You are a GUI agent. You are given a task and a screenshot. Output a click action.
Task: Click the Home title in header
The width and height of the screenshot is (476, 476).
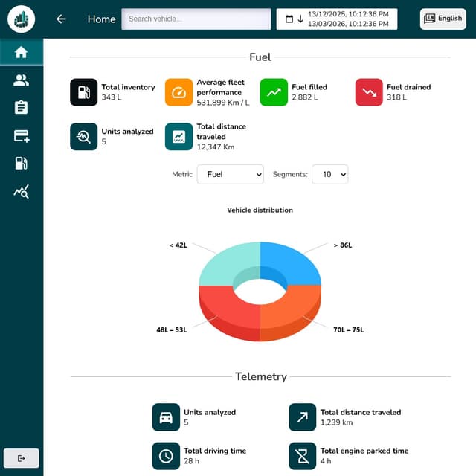pyautogui.click(x=101, y=19)
